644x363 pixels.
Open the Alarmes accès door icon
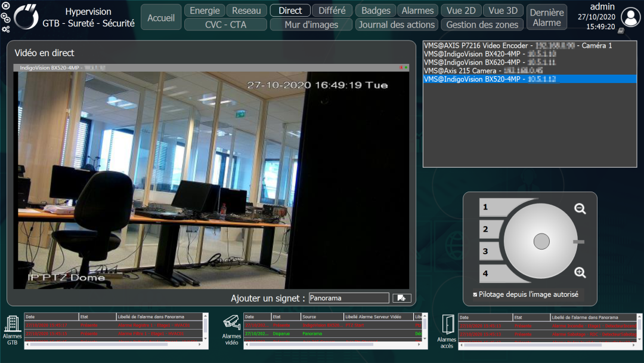[447, 324]
